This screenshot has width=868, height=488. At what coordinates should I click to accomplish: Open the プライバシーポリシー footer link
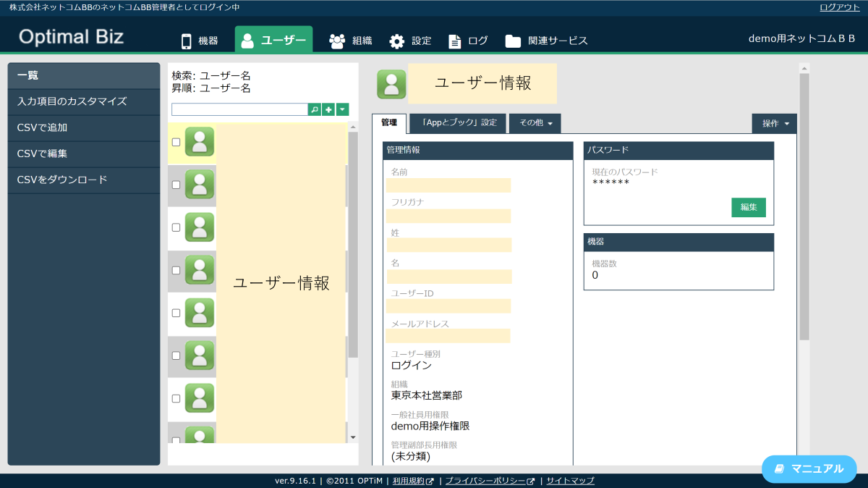[490, 481]
